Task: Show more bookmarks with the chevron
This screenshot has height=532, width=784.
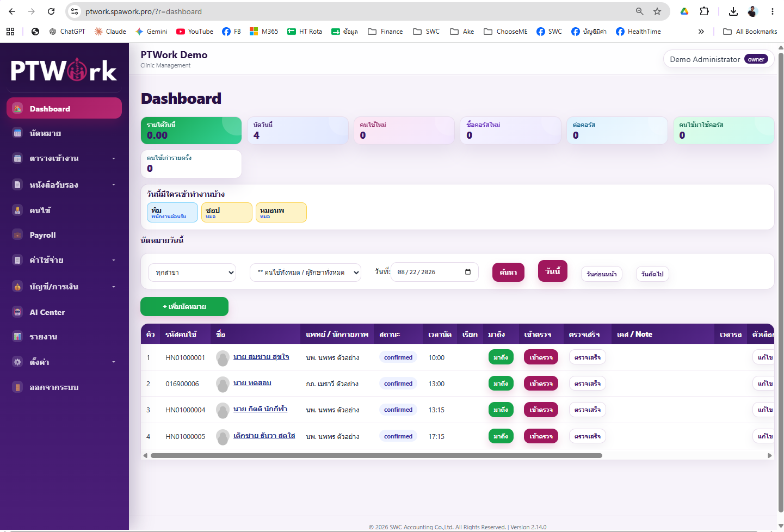Action: [701, 32]
